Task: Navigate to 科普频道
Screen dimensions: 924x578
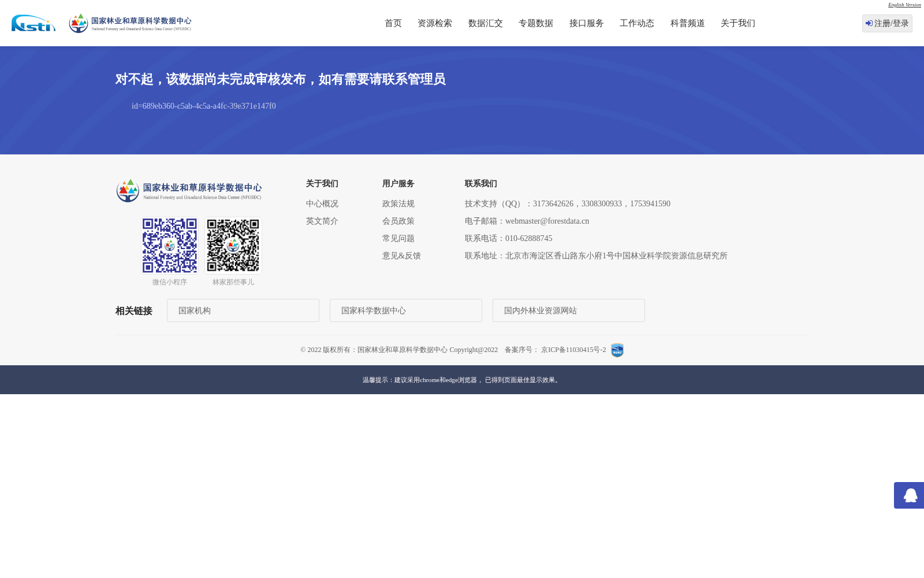Action: point(688,23)
